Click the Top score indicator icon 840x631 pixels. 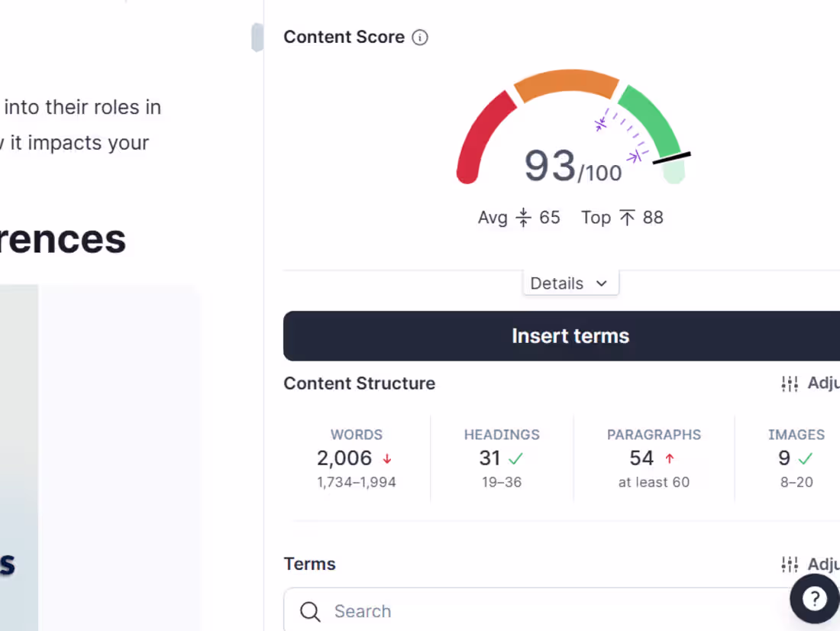(x=628, y=217)
